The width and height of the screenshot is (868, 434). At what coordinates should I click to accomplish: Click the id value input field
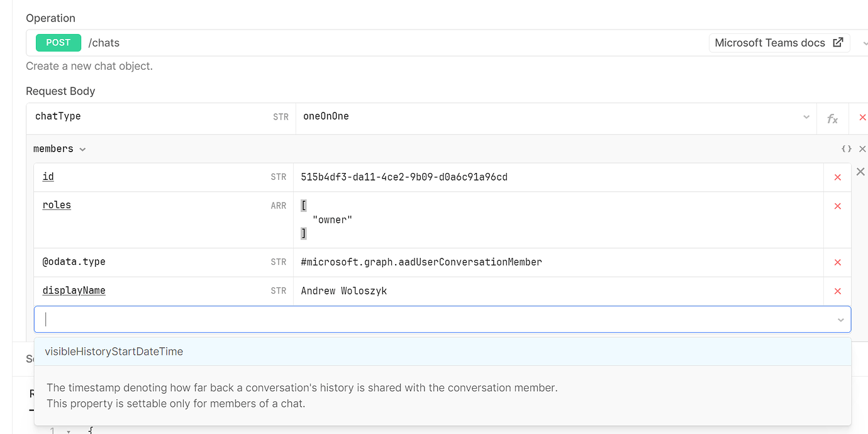[x=559, y=177]
